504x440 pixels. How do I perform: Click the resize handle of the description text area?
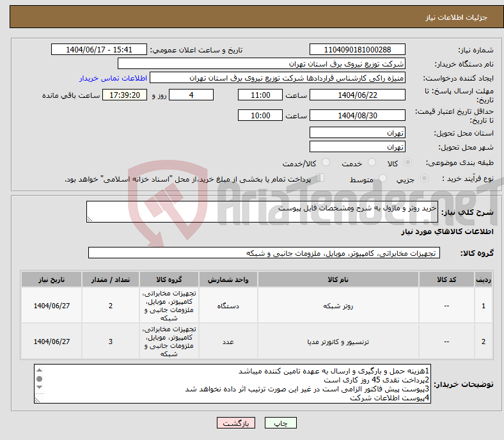click(90, 219)
